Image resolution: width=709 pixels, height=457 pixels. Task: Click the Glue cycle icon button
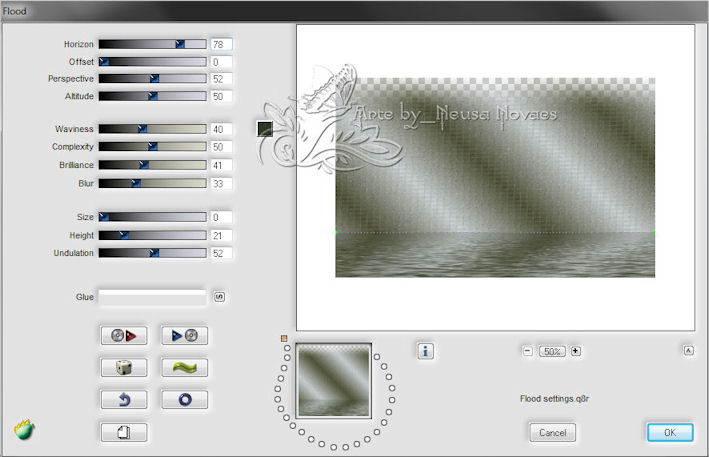point(219,297)
